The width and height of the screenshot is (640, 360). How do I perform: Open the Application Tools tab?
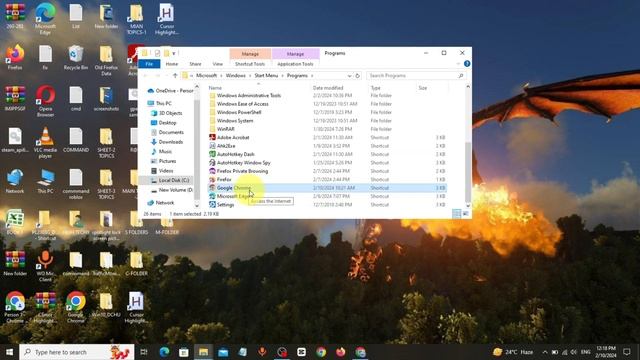(295, 64)
